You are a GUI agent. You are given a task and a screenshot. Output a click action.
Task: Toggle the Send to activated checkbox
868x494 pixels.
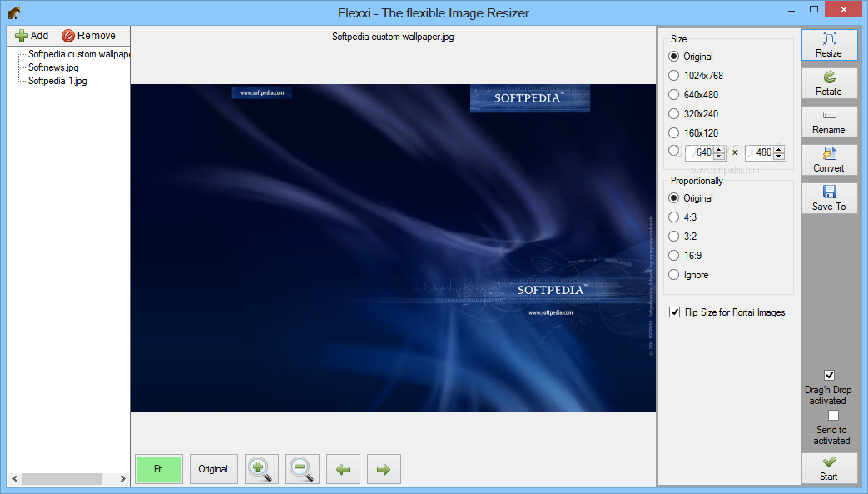833,415
